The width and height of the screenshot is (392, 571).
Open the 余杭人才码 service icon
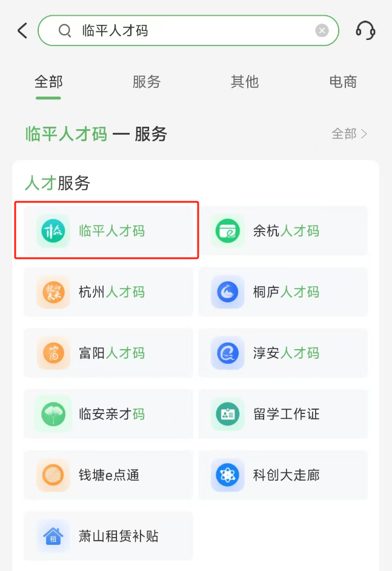(228, 231)
